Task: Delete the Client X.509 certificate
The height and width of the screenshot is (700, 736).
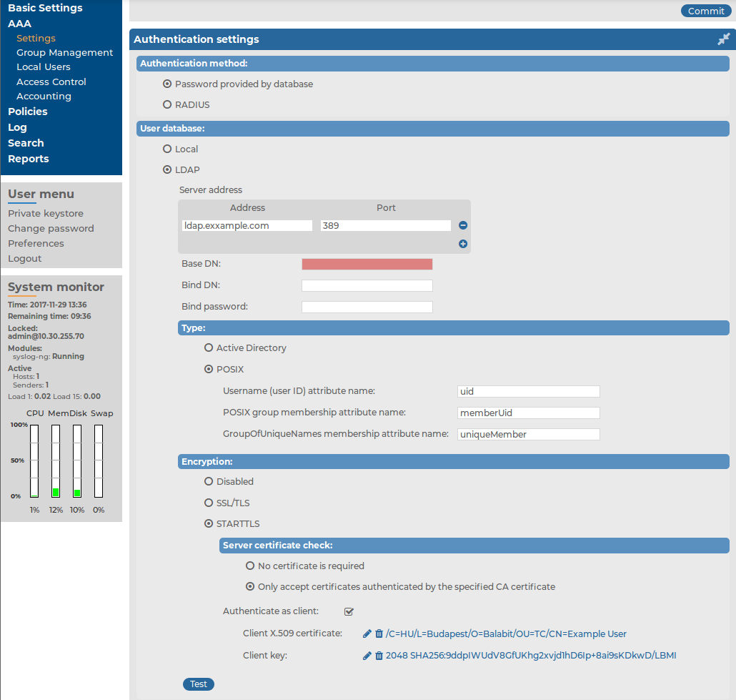Action: [x=379, y=634]
